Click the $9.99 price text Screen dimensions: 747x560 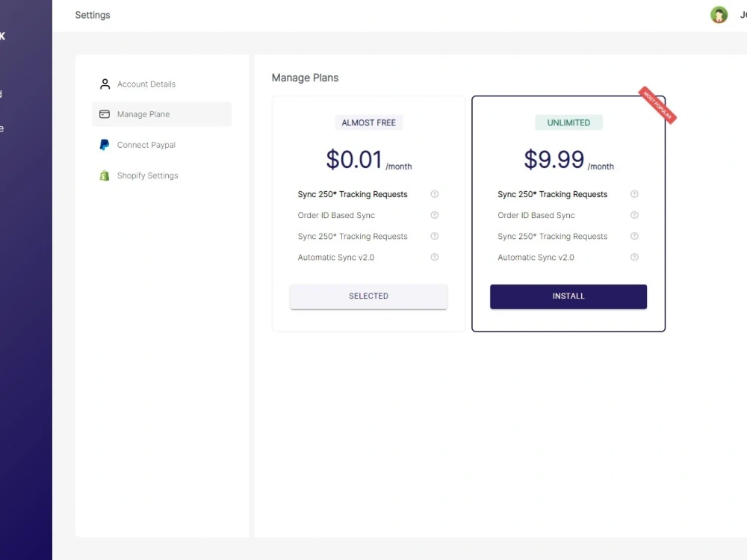click(x=554, y=159)
